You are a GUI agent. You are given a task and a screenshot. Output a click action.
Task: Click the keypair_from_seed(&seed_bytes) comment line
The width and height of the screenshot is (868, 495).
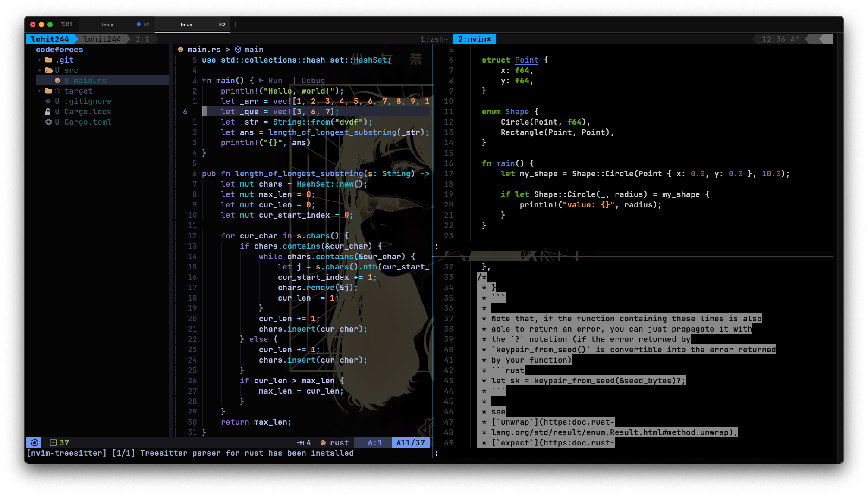[583, 381]
